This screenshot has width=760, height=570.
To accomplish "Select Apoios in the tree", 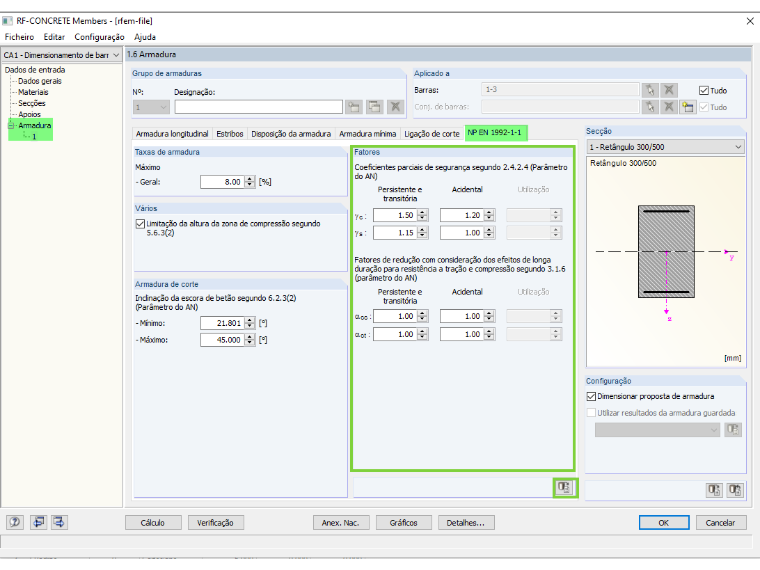I will pyautogui.click(x=30, y=114).
